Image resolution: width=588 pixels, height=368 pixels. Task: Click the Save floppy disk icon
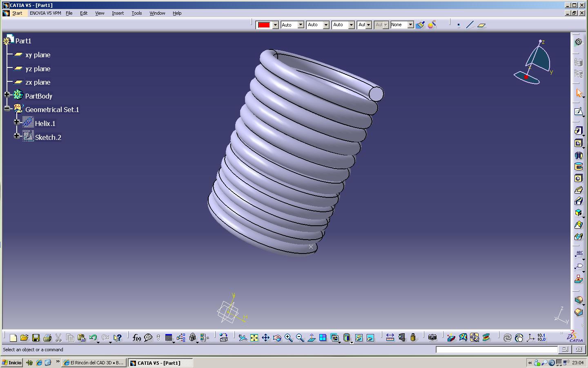pyautogui.click(x=36, y=338)
